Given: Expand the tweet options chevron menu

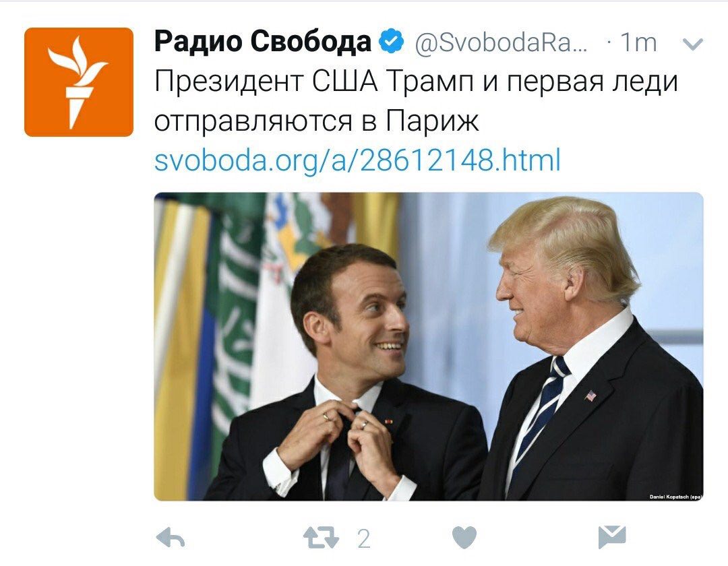Looking at the screenshot, I should pos(693,44).
